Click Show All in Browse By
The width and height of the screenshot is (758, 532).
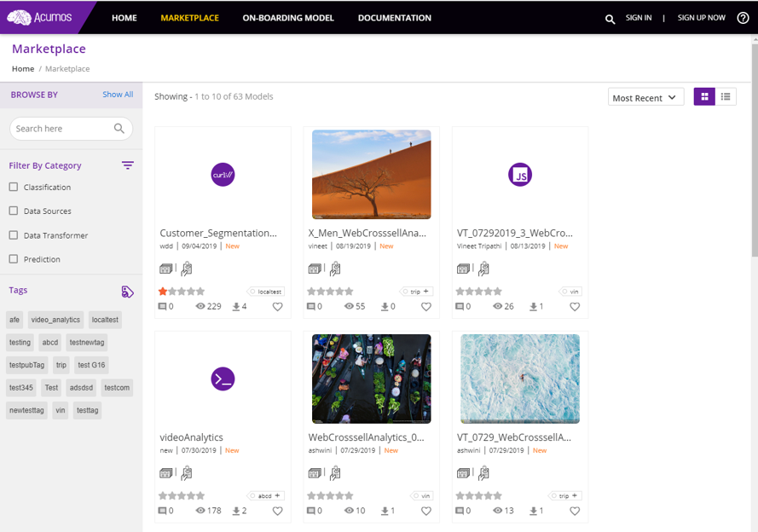[118, 95]
